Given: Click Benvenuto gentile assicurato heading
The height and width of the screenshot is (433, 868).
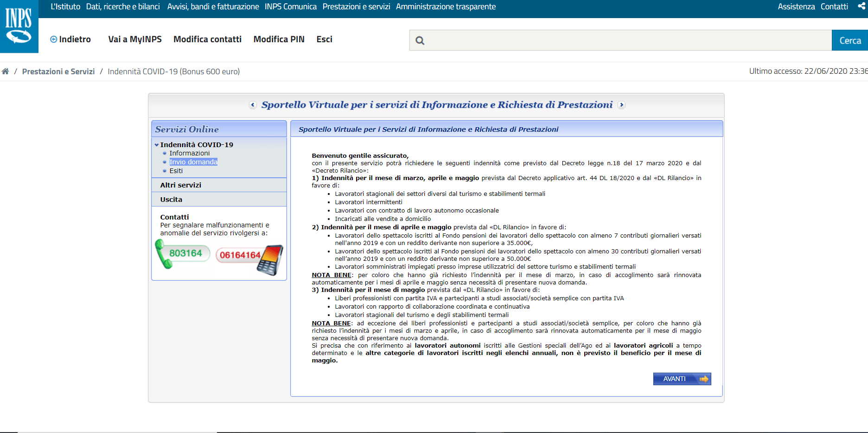Looking at the screenshot, I should click(360, 156).
